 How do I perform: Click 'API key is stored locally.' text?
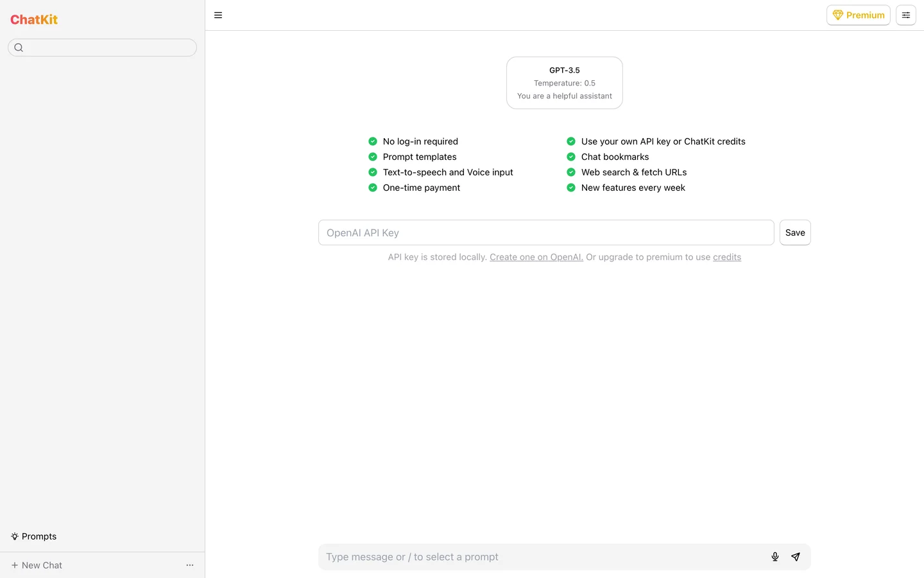(438, 257)
